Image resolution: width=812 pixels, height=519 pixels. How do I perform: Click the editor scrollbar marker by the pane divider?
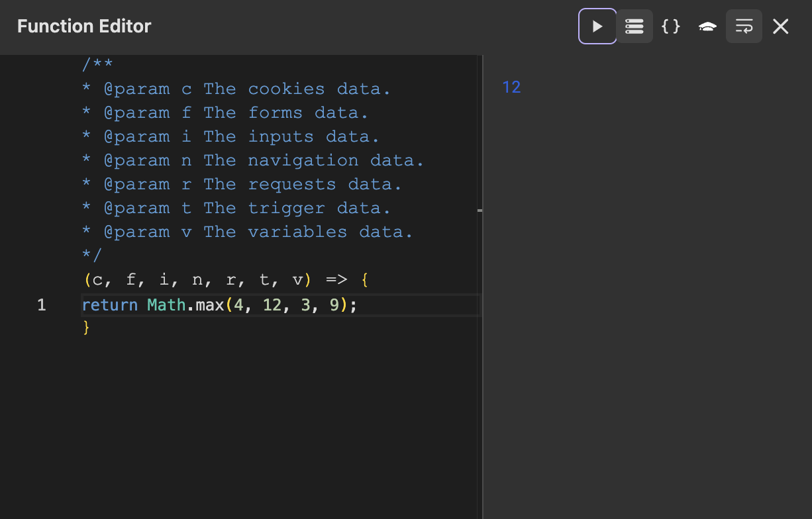[x=480, y=211]
